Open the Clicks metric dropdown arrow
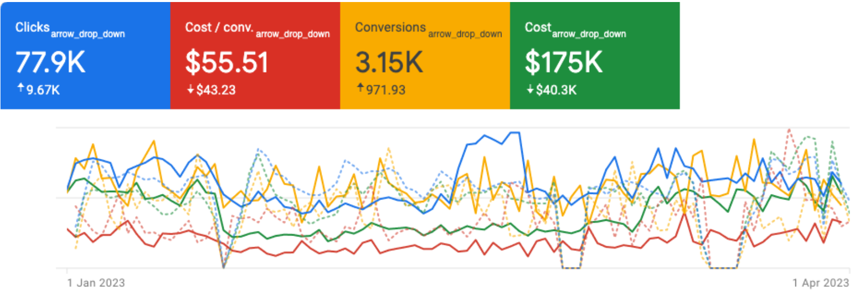The image size is (868, 298). coord(88,34)
